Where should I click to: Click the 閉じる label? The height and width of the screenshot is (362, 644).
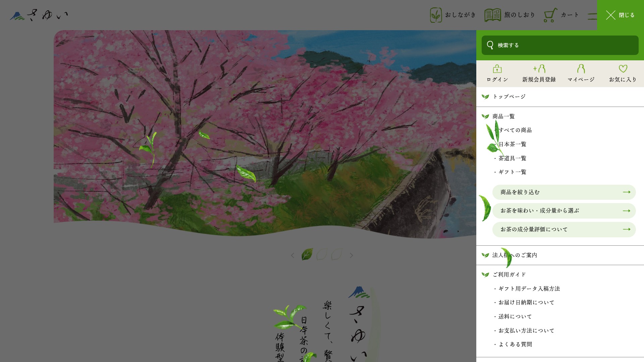coord(627,15)
